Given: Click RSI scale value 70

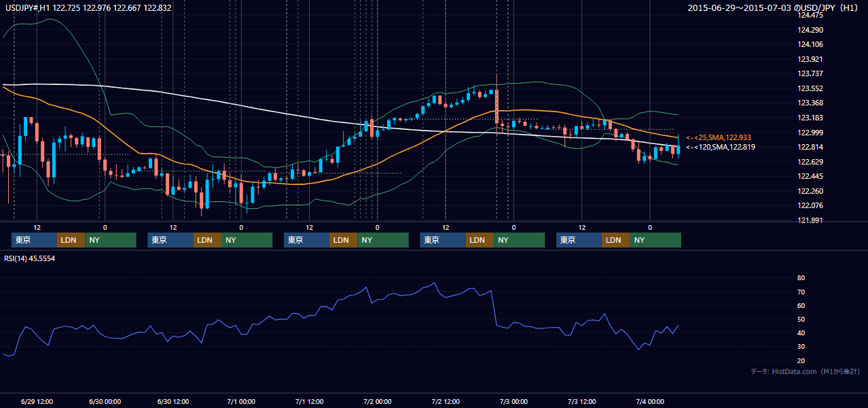Looking at the screenshot, I should [x=801, y=292].
